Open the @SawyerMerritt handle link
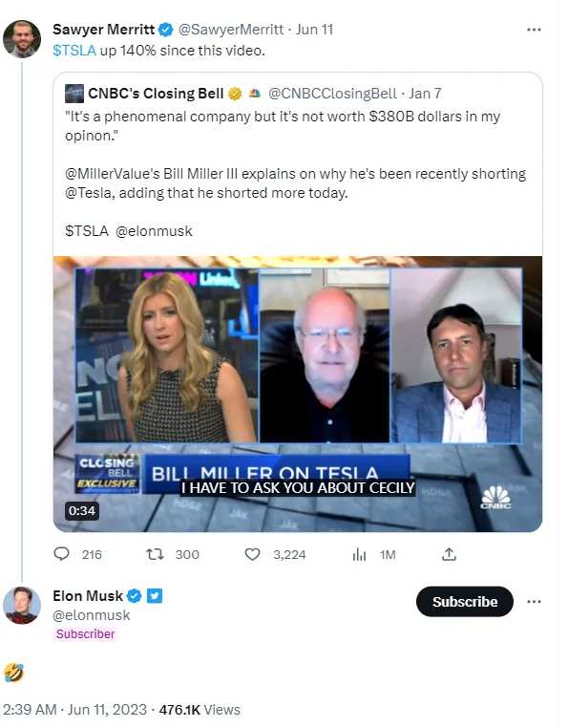The width and height of the screenshot is (568, 728). pos(231,30)
